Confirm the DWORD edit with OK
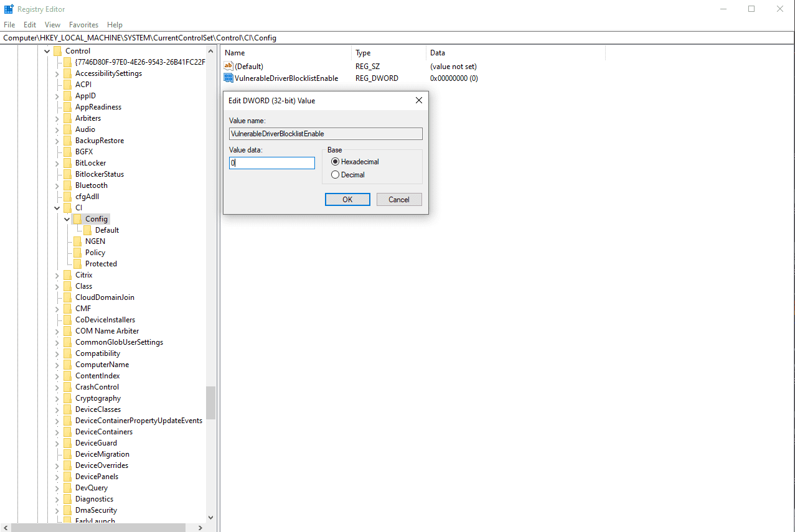Image resolution: width=795 pixels, height=532 pixels. [347, 199]
